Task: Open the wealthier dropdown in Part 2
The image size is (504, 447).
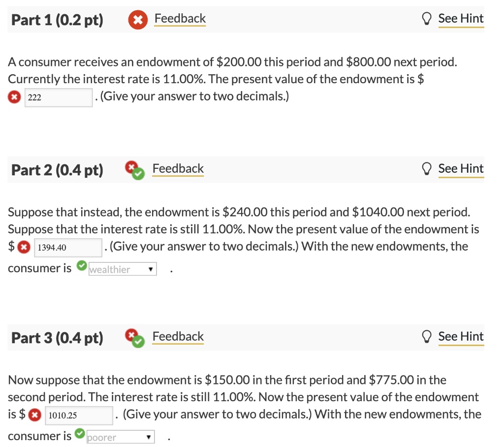Action: (x=122, y=269)
